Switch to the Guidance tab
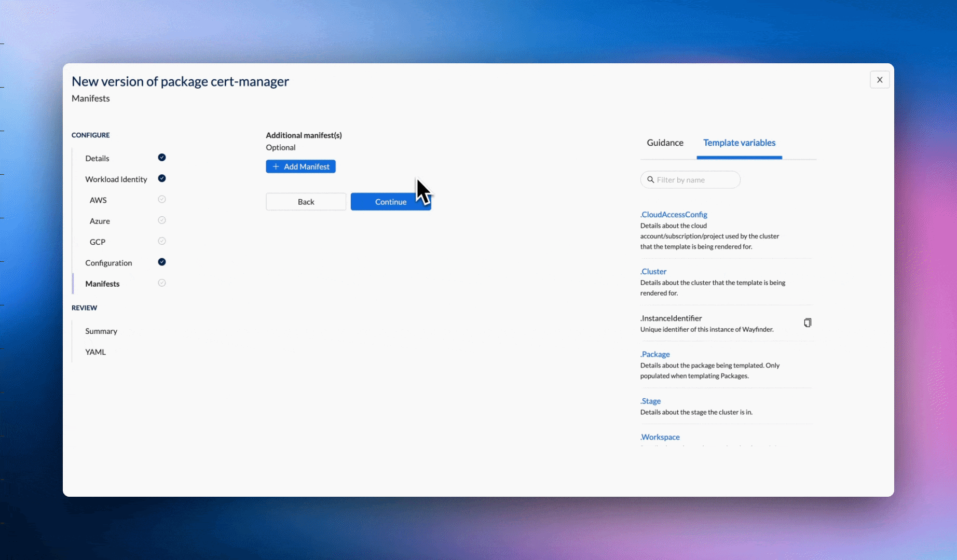Image resolution: width=957 pixels, height=560 pixels. click(665, 143)
